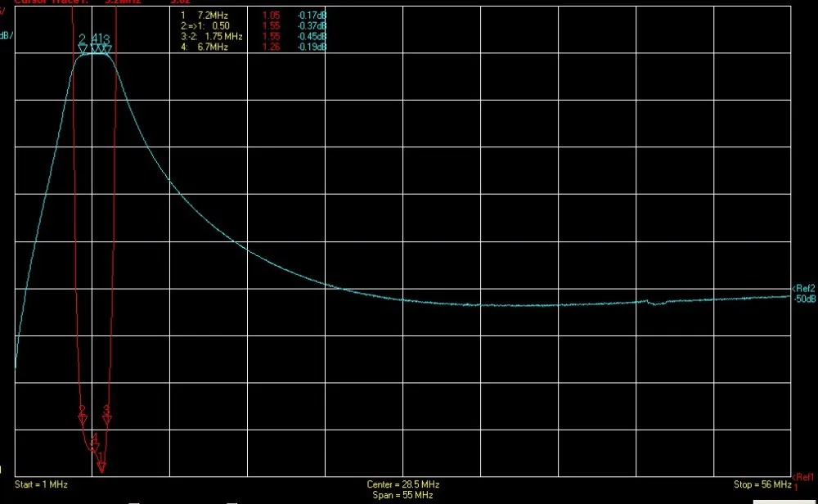Viewport: 818px width, 504px height.
Task: Click red trace marker 2 triangle
Action: (x=83, y=420)
